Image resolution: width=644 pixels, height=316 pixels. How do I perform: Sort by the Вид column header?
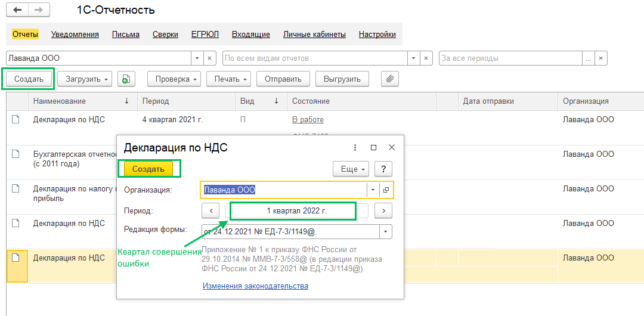tap(261, 101)
